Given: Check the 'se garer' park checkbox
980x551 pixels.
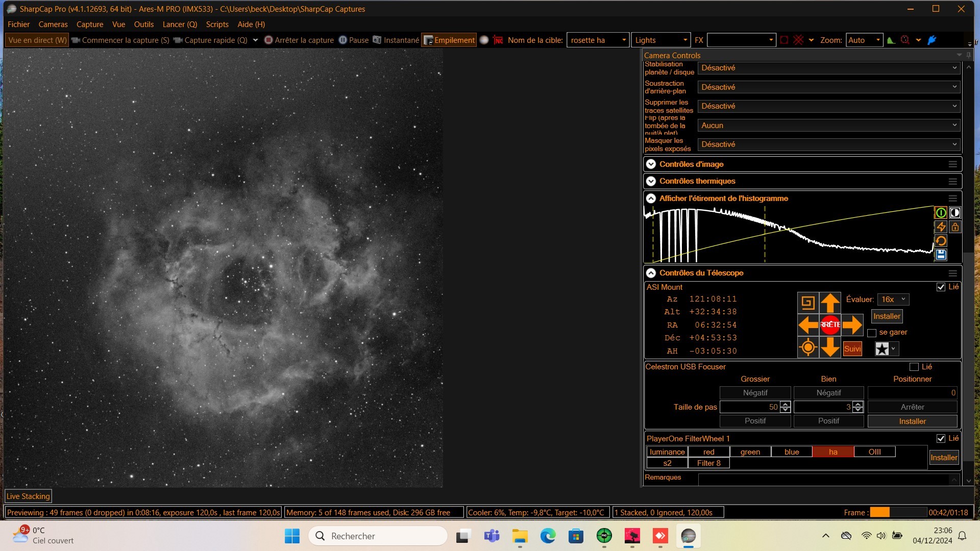Looking at the screenshot, I should 872,333.
